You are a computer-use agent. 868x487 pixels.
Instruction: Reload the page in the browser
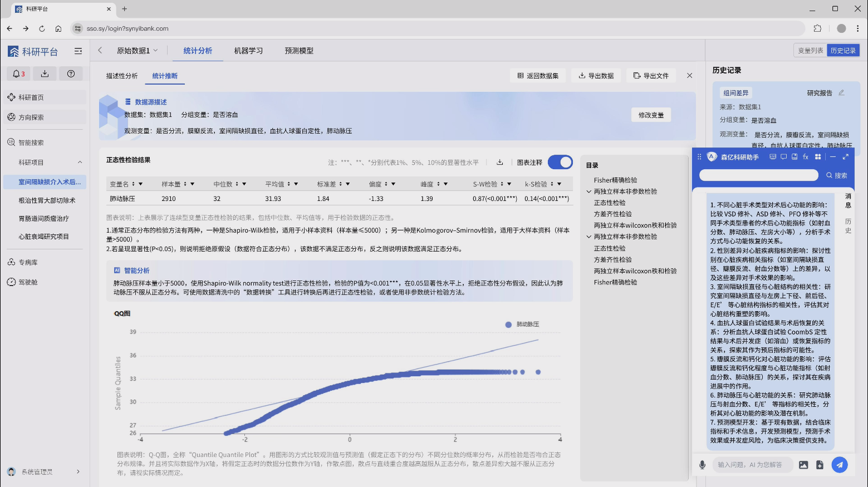42,28
